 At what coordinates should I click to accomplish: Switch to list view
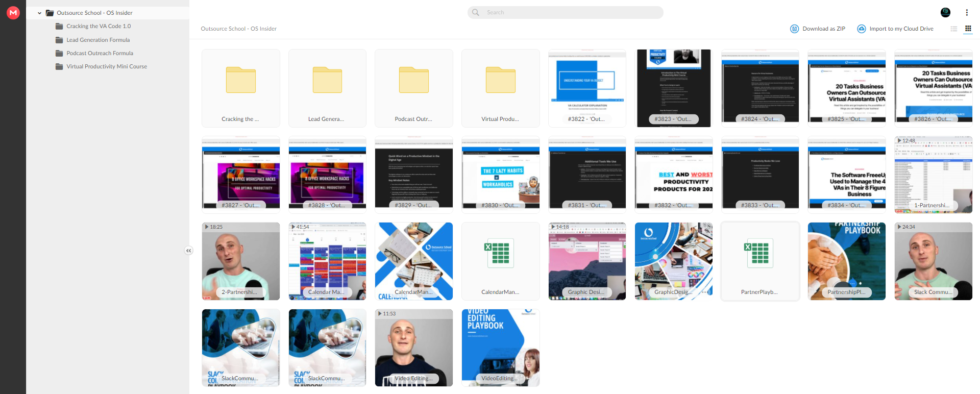click(953, 29)
